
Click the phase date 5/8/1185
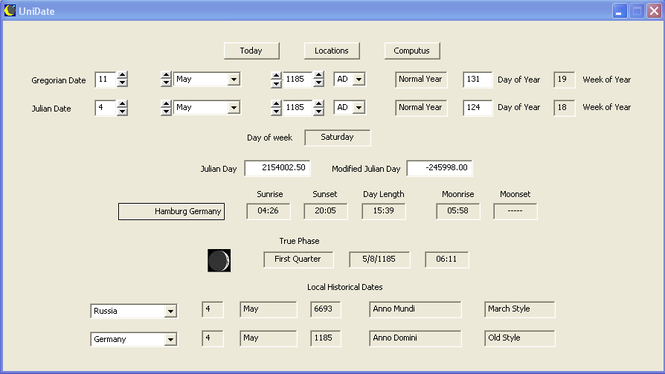click(380, 260)
